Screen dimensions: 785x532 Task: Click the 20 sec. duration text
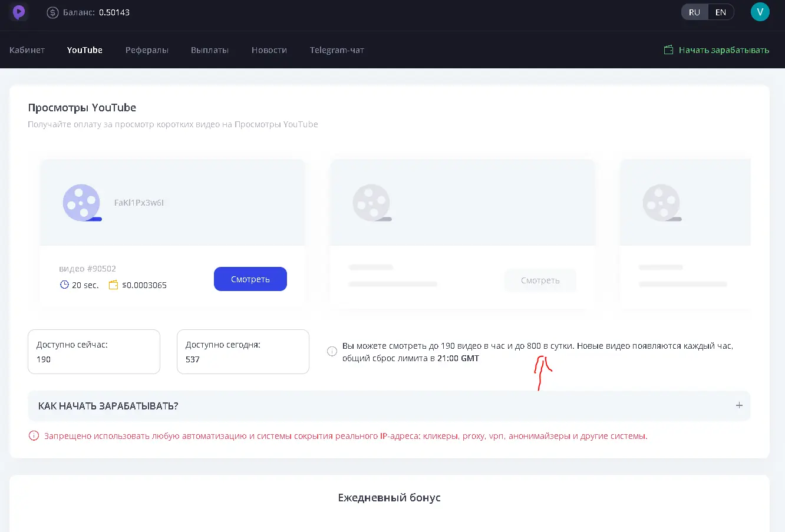tap(85, 285)
